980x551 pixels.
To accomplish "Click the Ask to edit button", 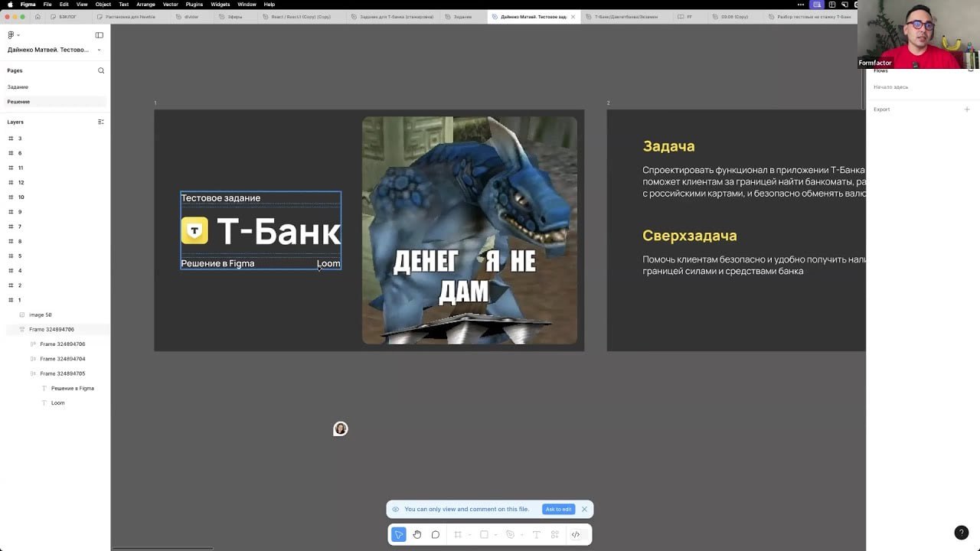I will point(558,509).
